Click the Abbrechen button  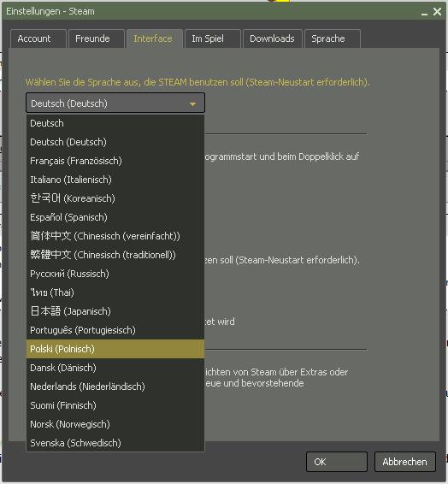pyautogui.click(x=405, y=462)
